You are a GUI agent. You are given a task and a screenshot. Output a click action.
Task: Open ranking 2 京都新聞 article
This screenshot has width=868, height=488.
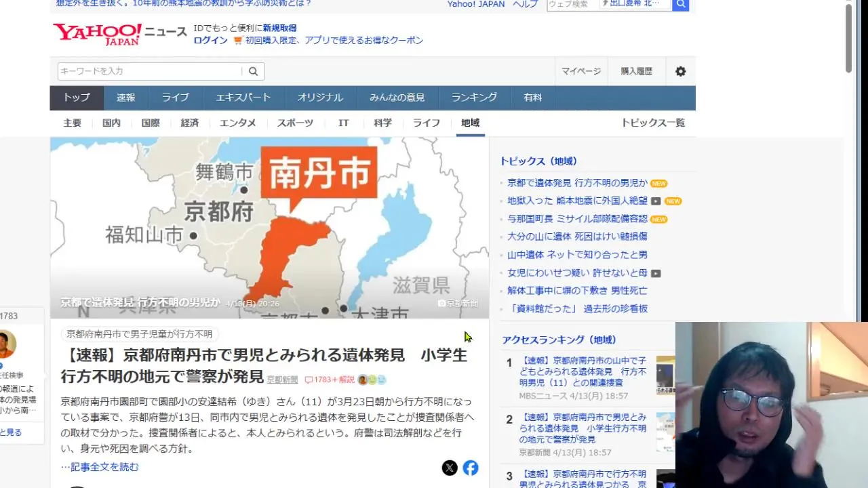point(583,429)
